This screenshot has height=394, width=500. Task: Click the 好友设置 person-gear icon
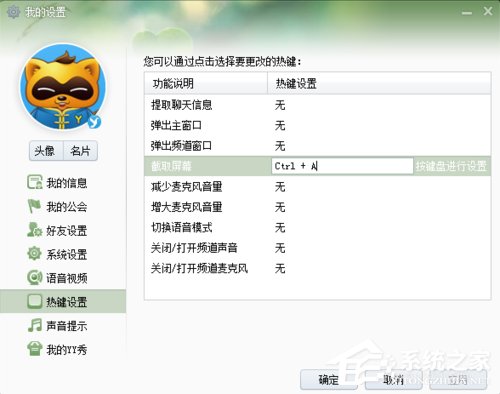(35, 230)
